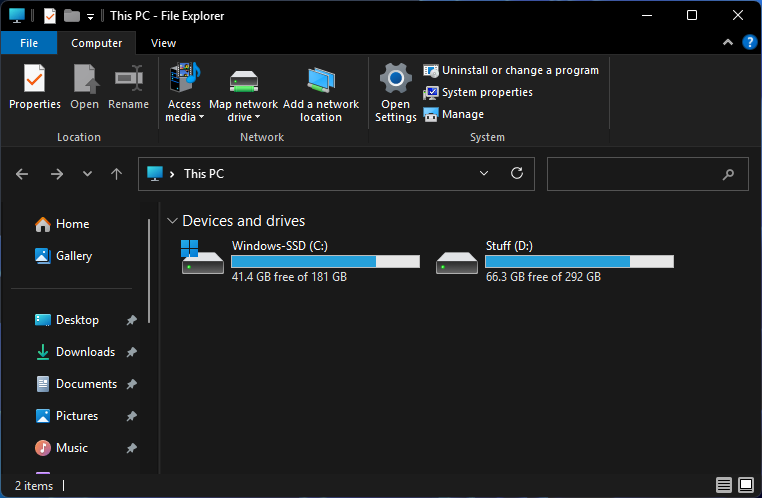762x498 pixels.
Task: Click Map network drive icon
Action: (244, 79)
